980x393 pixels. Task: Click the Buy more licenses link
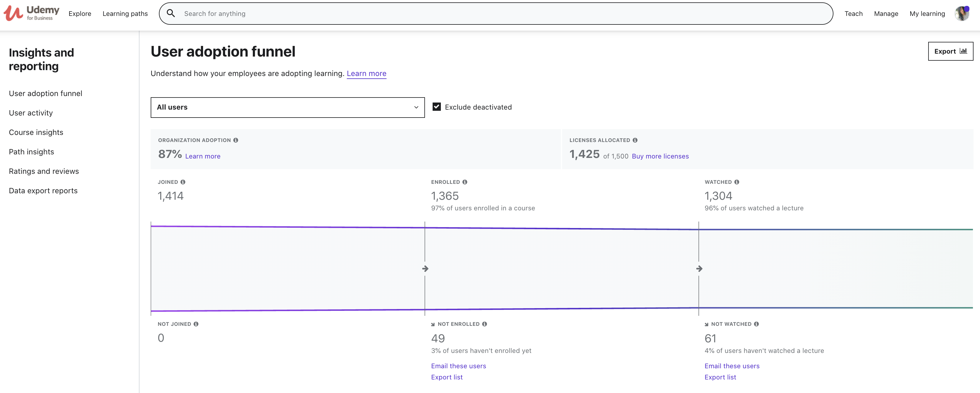[660, 156]
